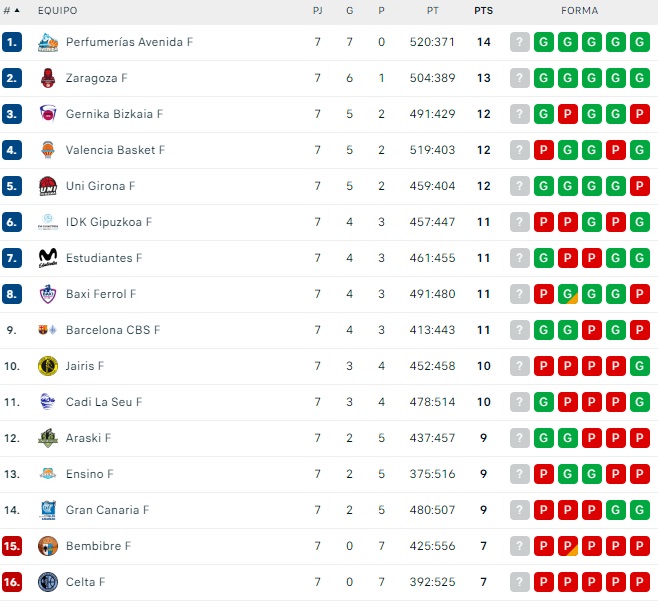The image size is (658, 608).
Task: Click the first red P result for Ensino F
Action: tap(544, 474)
